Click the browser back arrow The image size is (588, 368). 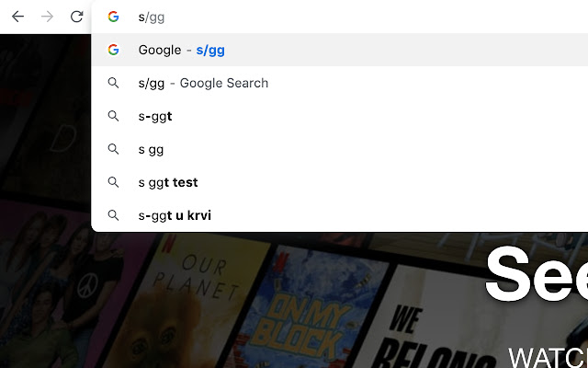pyautogui.click(x=17, y=17)
